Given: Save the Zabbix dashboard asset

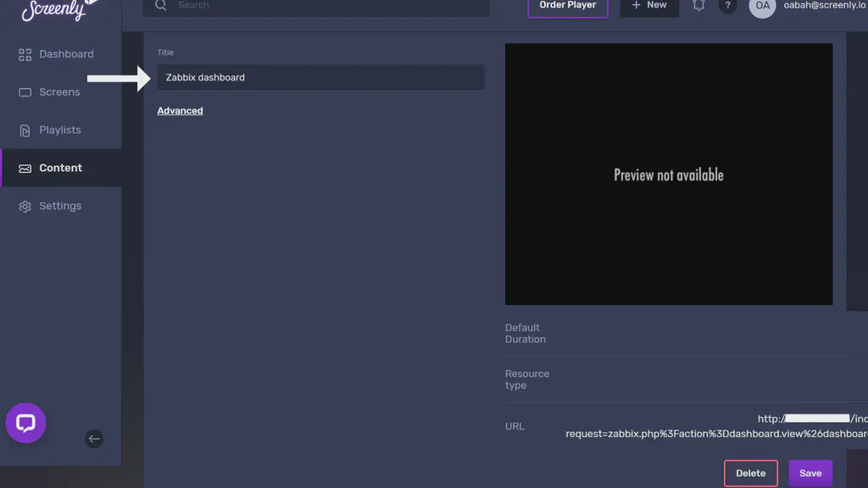Looking at the screenshot, I should [810, 473].
